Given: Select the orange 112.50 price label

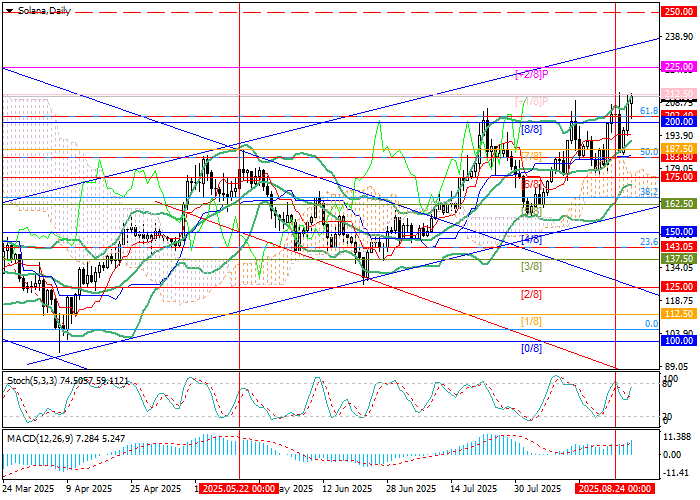Looking at the screenshot, I should click(679, 314).
